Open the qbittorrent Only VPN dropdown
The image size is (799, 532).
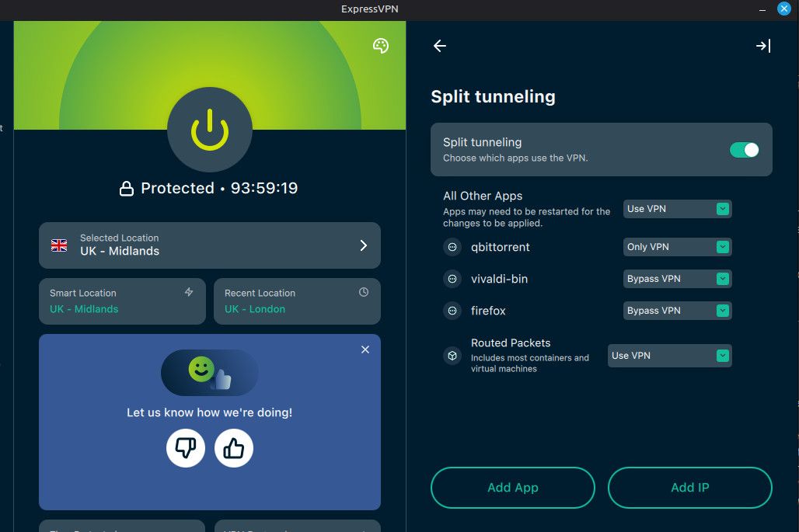pos(677,247)
